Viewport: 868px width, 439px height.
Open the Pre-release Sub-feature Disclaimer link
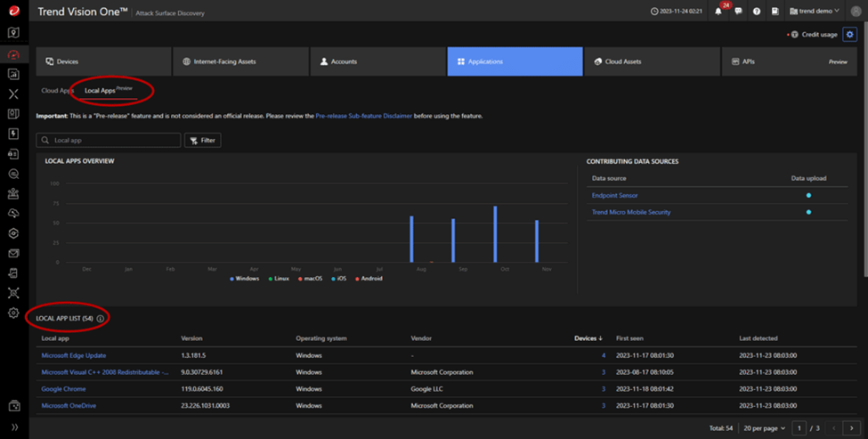point(364,116)
